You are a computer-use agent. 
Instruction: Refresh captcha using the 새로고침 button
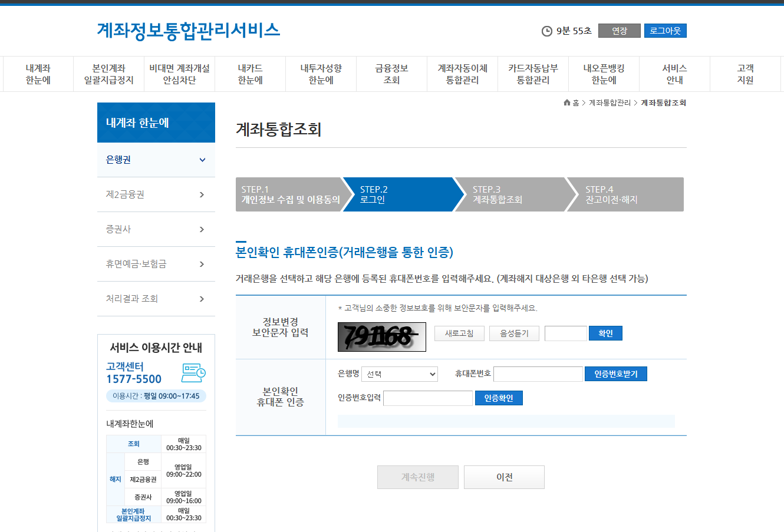[x=459, y=333]
